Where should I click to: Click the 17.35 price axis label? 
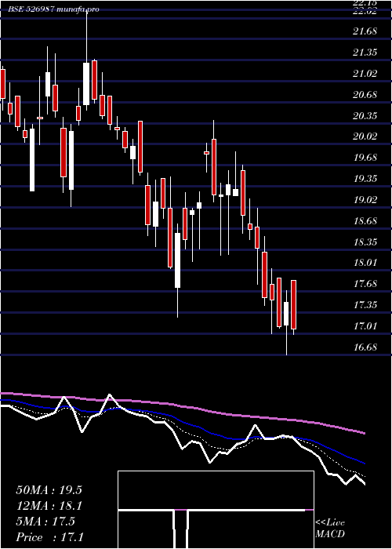365,305
